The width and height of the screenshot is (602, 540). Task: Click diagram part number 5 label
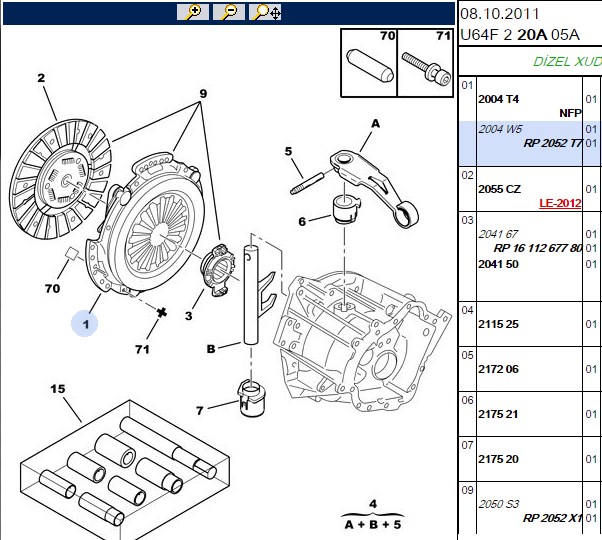coord(288,151)
